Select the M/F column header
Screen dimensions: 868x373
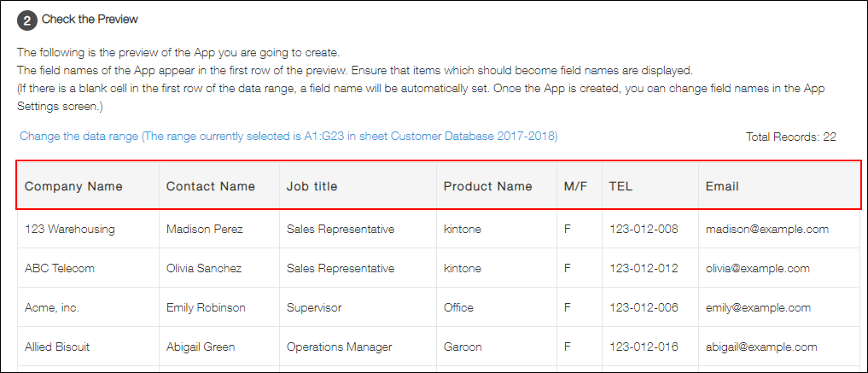pyautogui.click(x=575, y=186)
